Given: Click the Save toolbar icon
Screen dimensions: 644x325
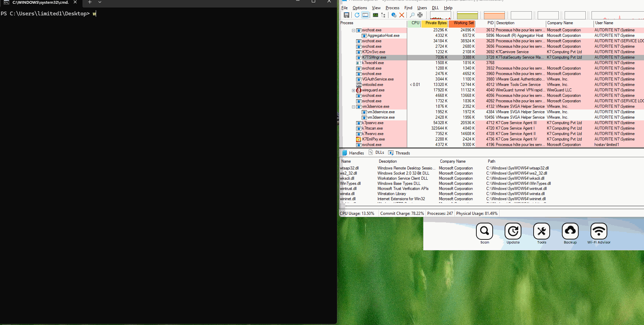Looking at the screenshot, I should point(346,15).
